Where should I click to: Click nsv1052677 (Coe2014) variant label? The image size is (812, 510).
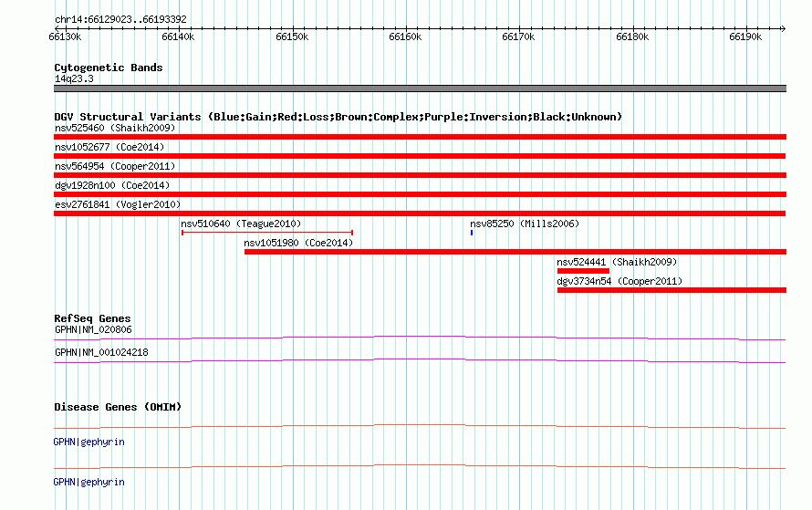109,147
